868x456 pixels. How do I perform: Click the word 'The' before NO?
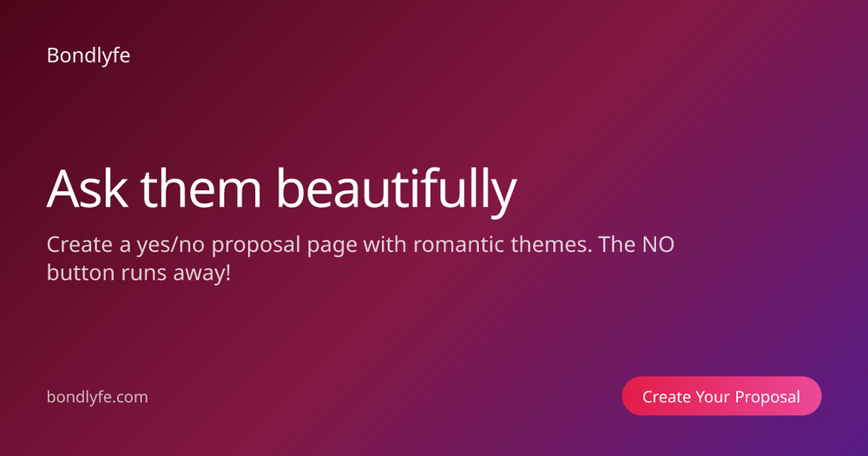click(x=617, y=244)
